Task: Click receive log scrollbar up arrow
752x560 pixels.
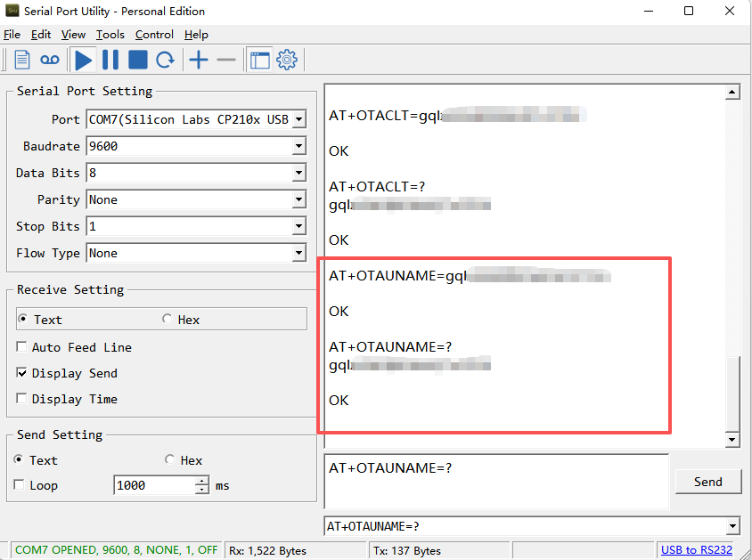Action: [732, 92]
